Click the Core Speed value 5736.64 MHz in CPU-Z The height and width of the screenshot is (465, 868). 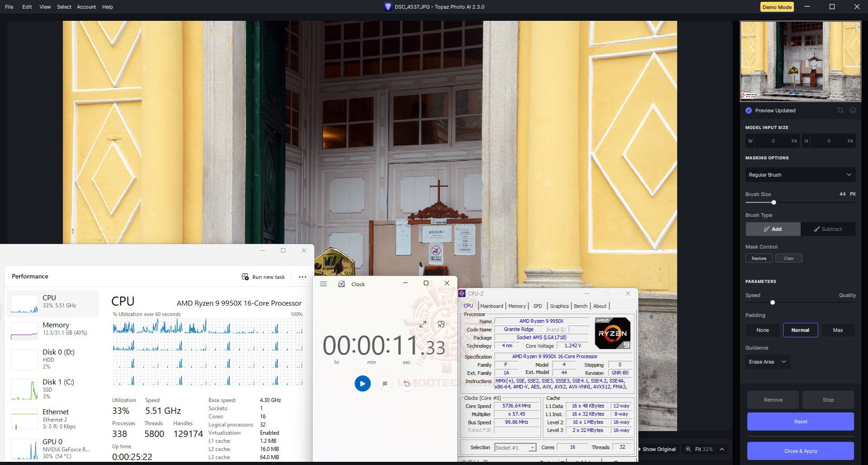click(x=517, y=406)
